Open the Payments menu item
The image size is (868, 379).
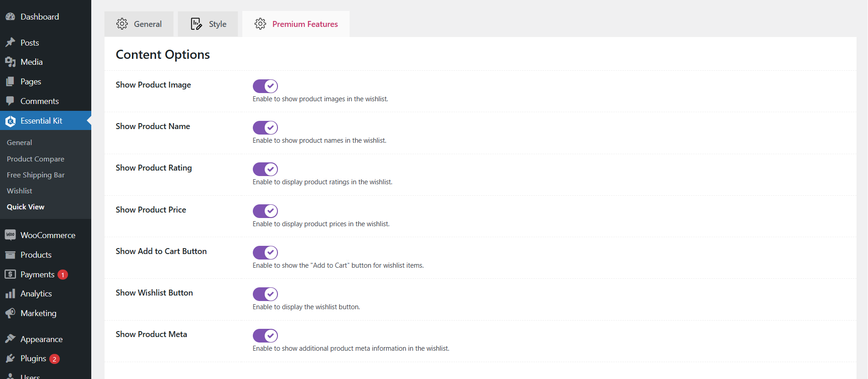pos(37,274)
